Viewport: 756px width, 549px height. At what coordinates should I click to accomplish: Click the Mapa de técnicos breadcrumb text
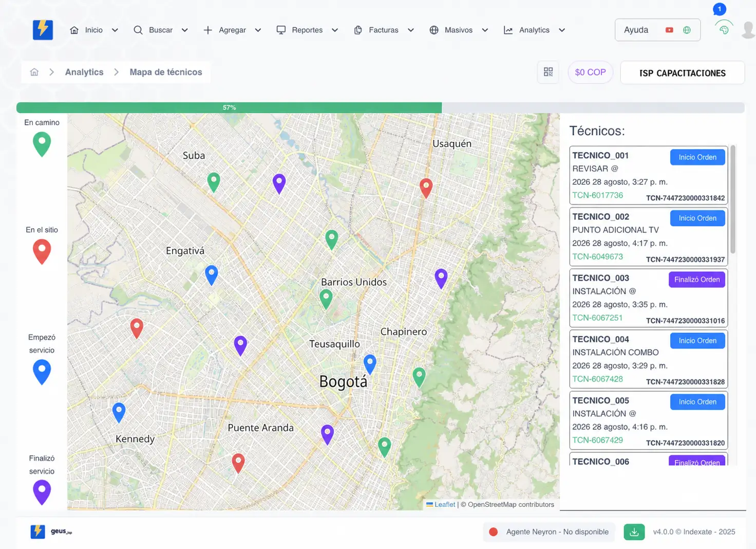[x=166, y=72]
